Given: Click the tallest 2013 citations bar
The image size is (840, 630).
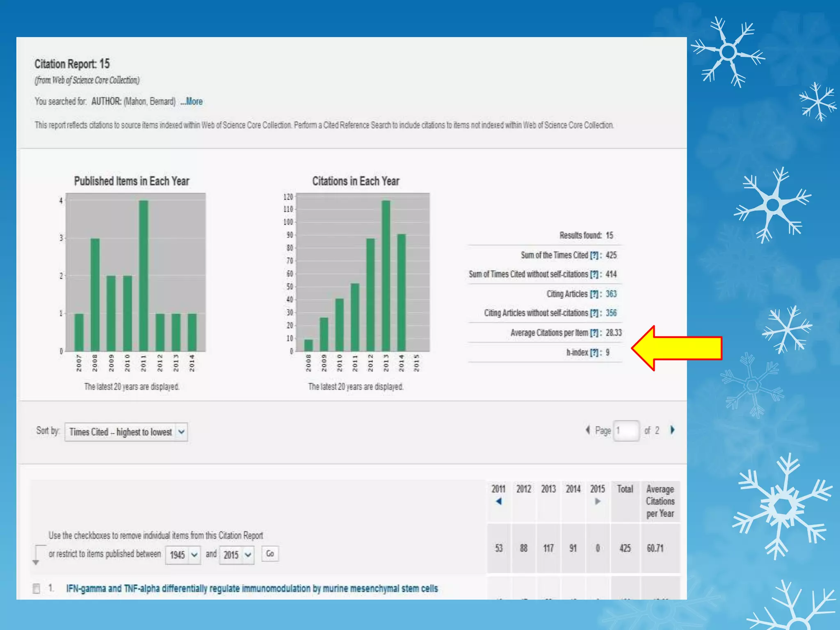Looking at the screenshot, I should pyautogui.click(x=386, y=275).
